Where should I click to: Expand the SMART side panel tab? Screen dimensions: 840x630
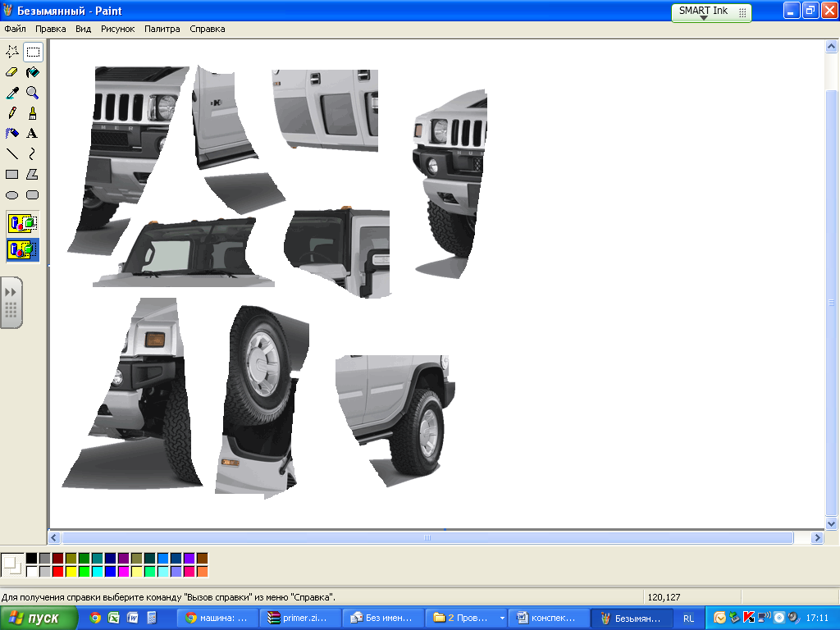click(x=11, y=303)
